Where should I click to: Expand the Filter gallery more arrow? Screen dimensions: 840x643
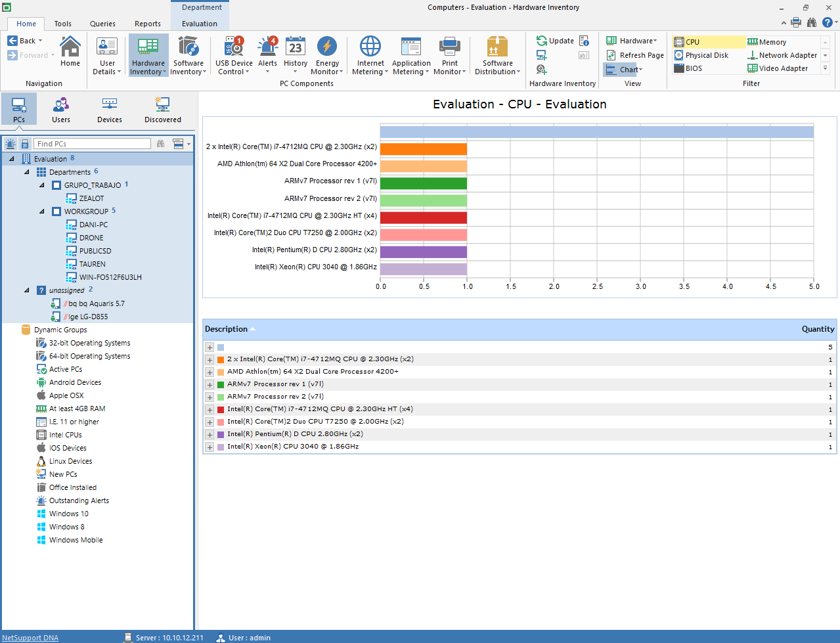click(x=826, y=68)
